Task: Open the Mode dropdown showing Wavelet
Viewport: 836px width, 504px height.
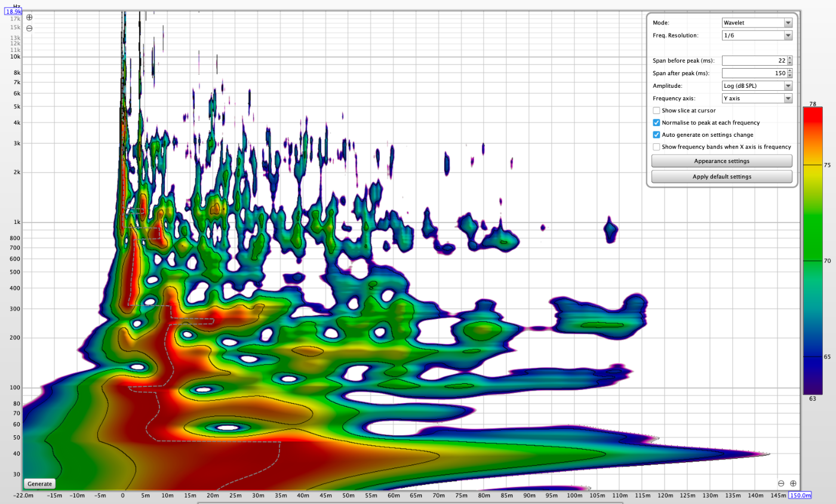Action: click(x=757, y=23)
